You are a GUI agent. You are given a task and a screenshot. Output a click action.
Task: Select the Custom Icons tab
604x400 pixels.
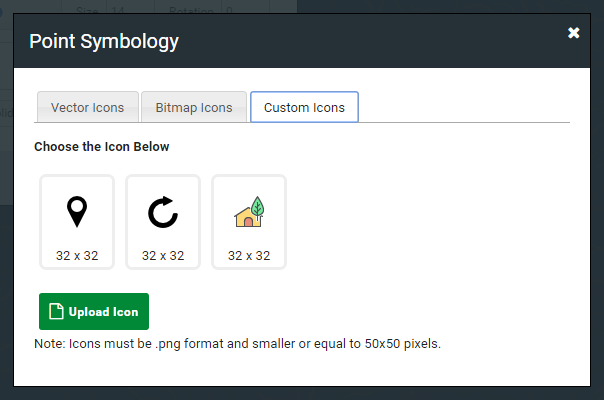click(x=304, y=107)
